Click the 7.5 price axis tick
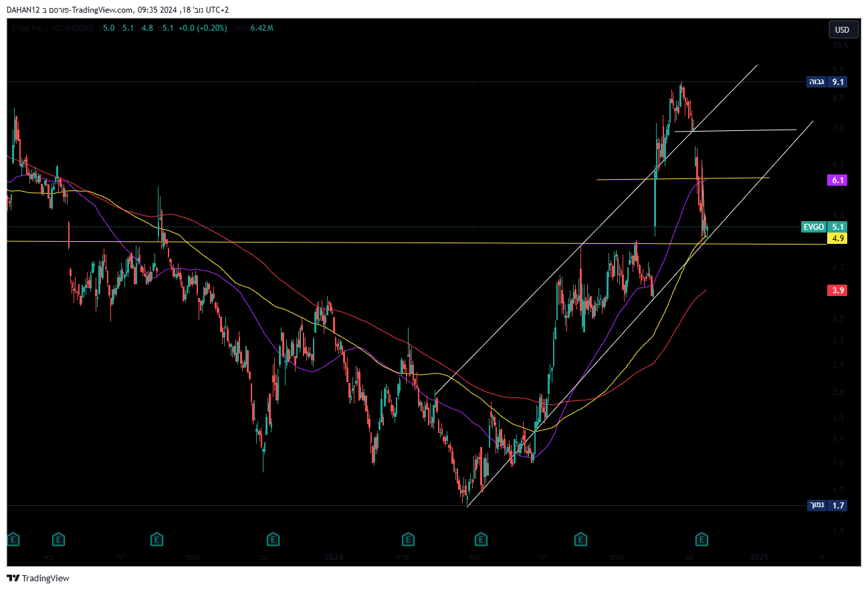The height and width of the screenshot is (590, 868). click(x=839, y=129)
